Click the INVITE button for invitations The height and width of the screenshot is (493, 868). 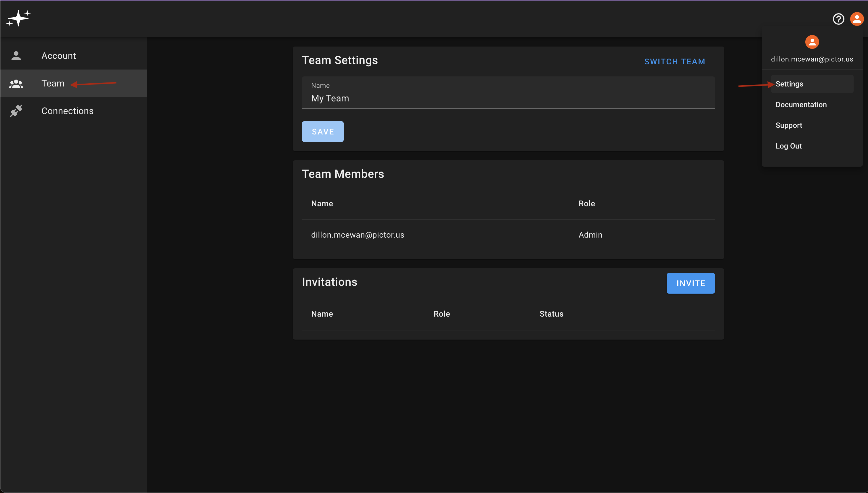pyautogui.click(x=691, y=283)
